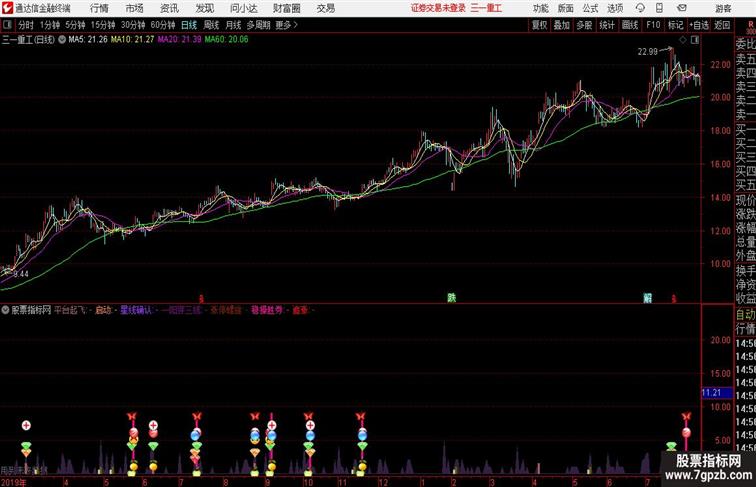Click the diamond icon above the chart
This screenshot has height=487, width=756.
[683, 40]
